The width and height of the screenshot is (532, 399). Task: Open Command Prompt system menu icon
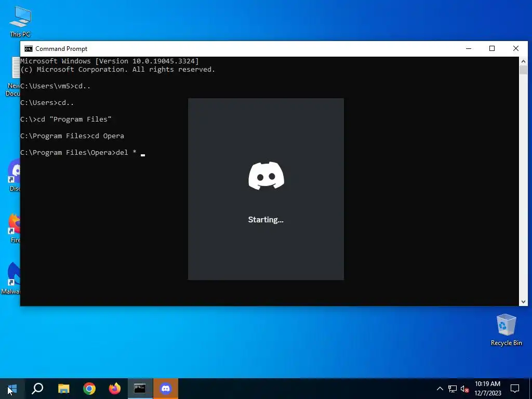point(29,49)
